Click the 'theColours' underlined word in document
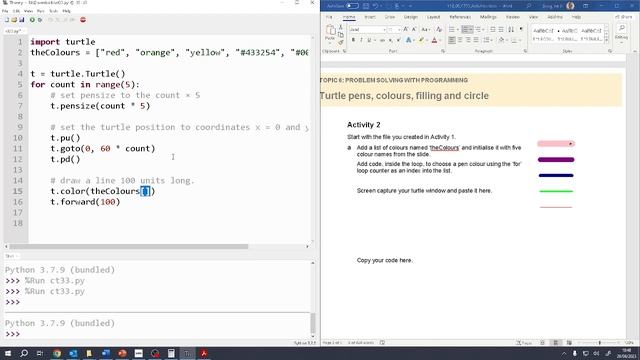 [444, 148]
